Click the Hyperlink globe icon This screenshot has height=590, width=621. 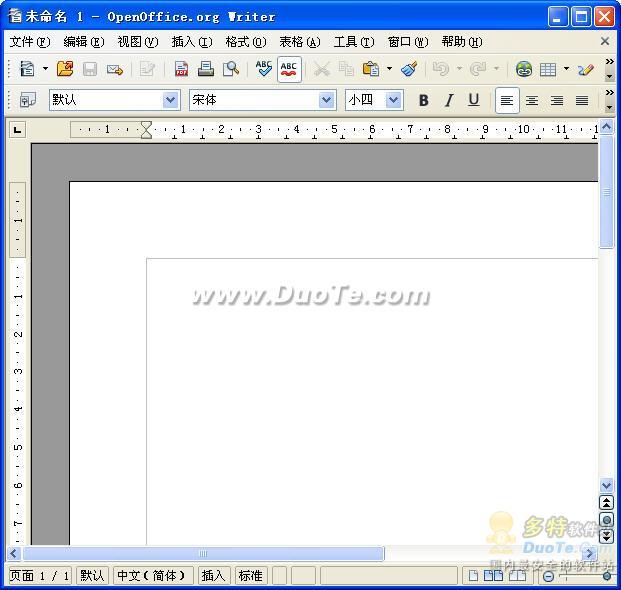tap(524, 69)
